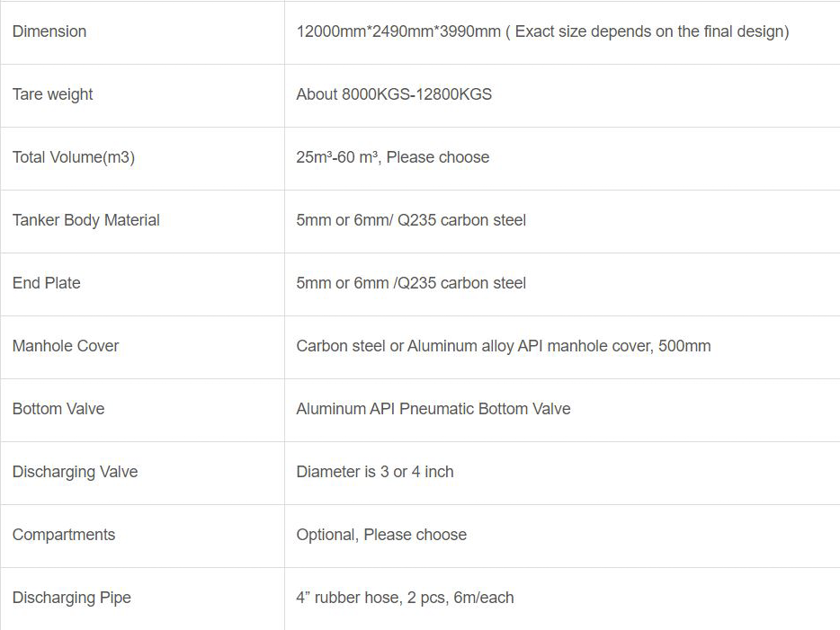The height and width of the screenshot is (630, 840).
Task: Select the Optional, Please choose text
Action: 381,535
